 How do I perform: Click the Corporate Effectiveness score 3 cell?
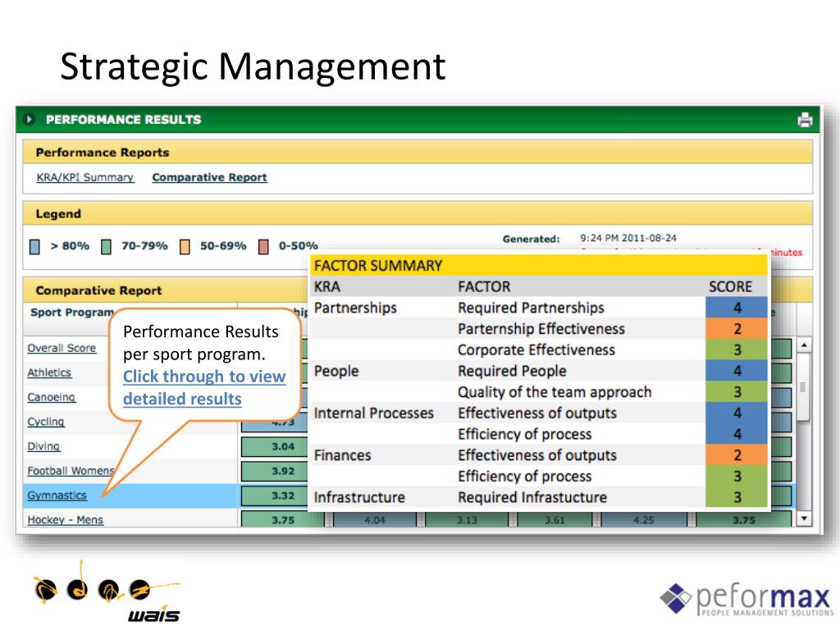point(737,349)
